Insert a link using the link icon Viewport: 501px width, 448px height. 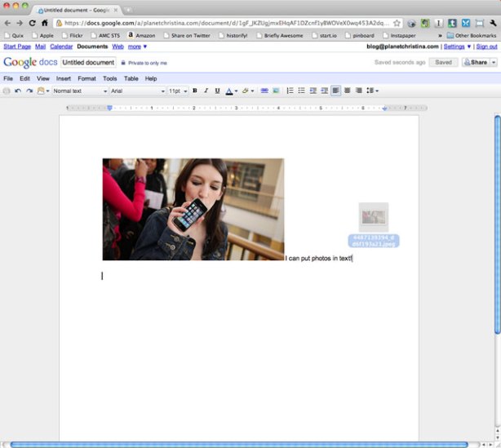point(264,91)
